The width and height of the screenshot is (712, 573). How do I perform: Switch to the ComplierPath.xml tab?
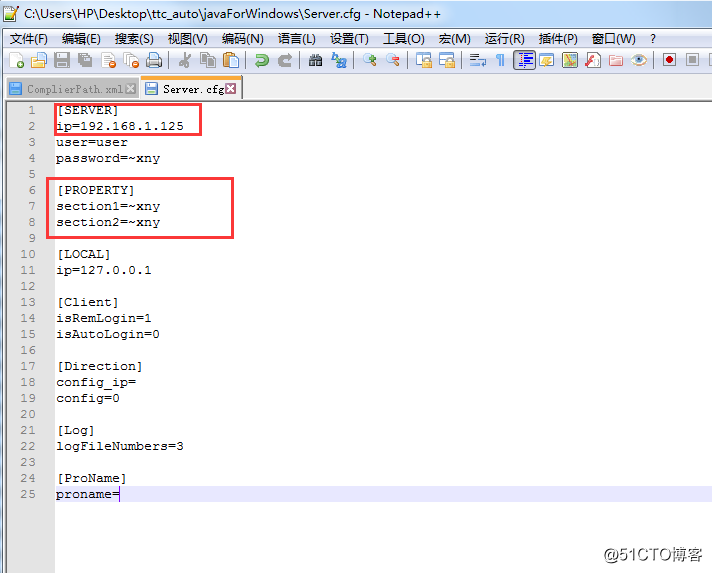coord(74,89)
